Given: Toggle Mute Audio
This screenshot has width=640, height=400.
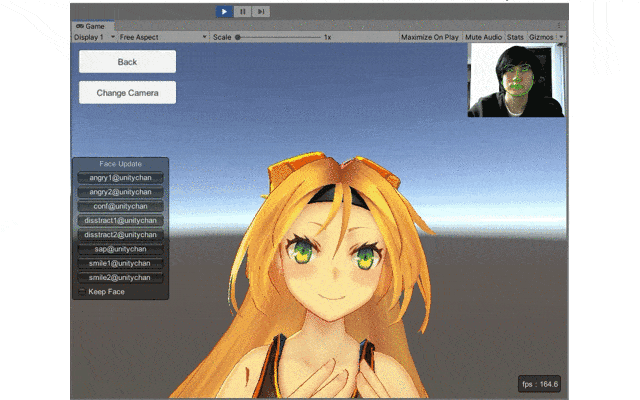Looking at the screenshot, I should [x=483, y=37].
